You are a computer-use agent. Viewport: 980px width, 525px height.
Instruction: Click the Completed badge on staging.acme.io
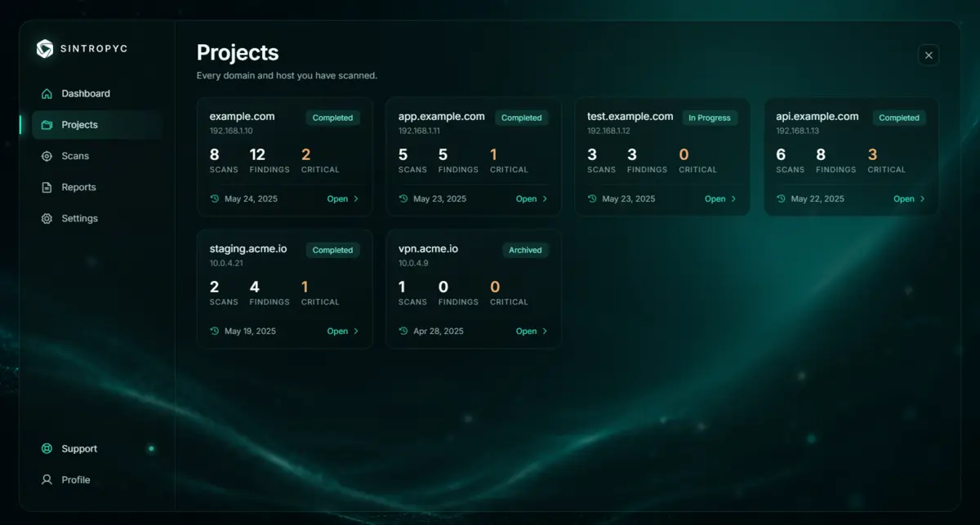333,250
